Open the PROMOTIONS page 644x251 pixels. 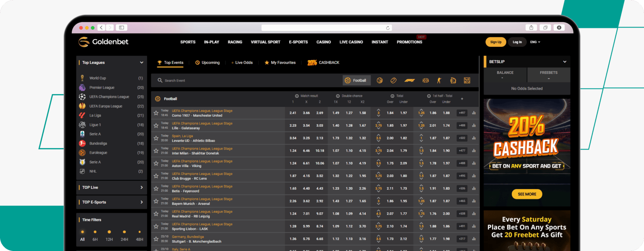(409, 42)
